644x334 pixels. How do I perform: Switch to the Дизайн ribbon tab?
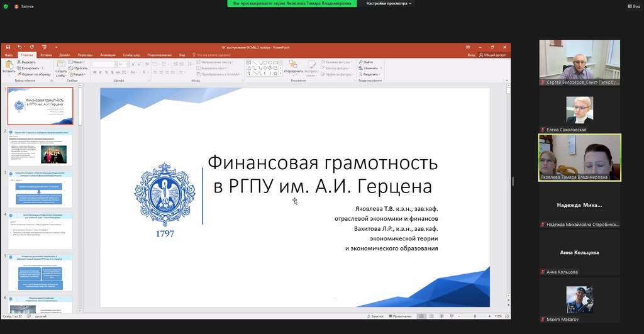tap(65, 55)
